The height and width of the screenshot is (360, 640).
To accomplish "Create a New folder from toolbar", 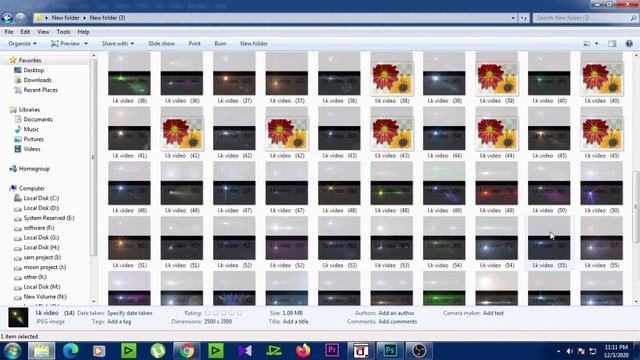I will tap(253, 43).
